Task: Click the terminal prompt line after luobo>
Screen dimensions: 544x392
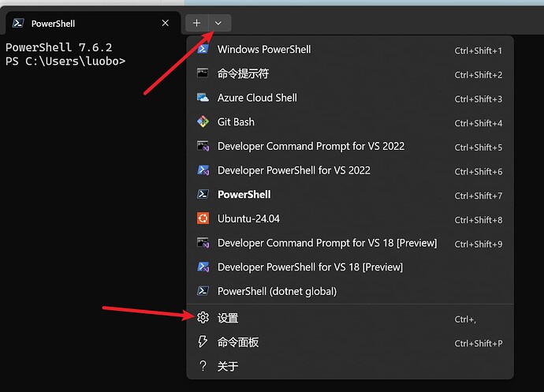Action: (65, 62)
